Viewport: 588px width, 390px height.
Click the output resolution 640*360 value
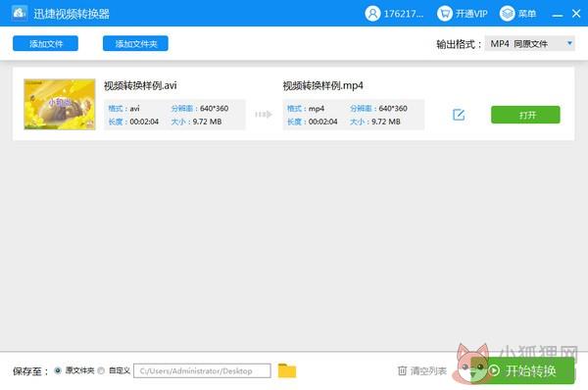point(393,109)
